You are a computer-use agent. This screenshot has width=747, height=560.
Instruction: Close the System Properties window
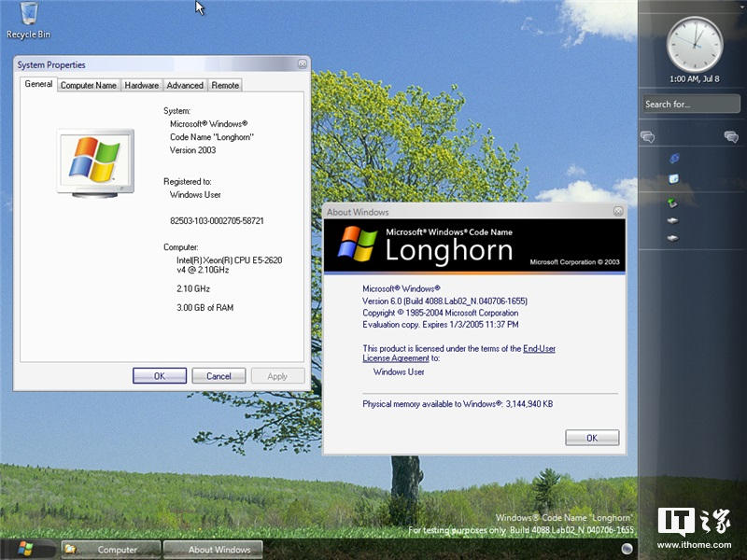coord(302,63)
